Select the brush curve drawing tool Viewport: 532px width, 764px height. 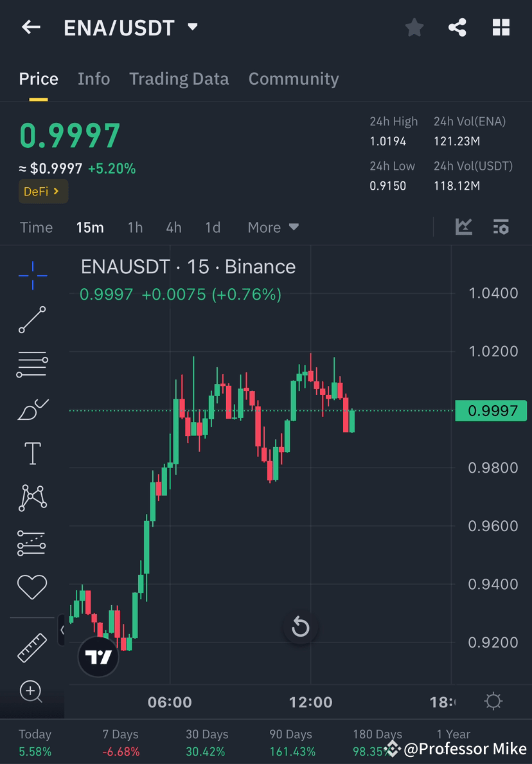32,409
